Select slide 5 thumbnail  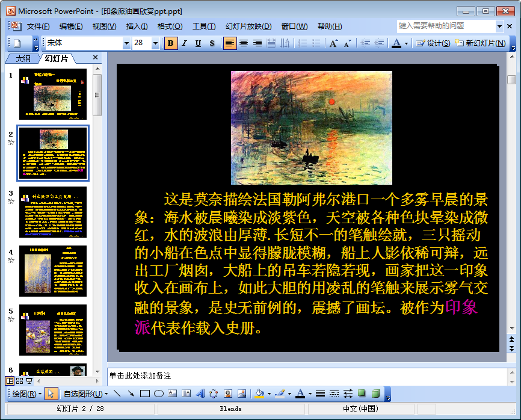pyautogui.click(x=53, y=330)
